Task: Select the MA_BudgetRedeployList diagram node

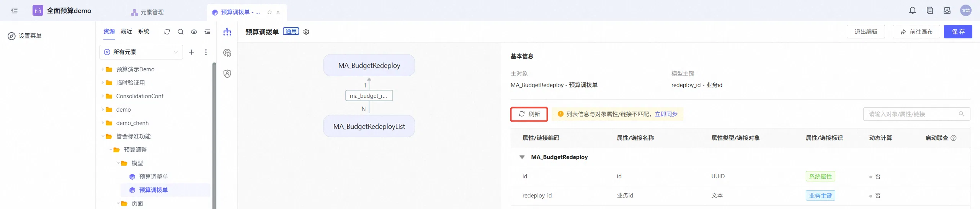Action: tap(369, 126)
